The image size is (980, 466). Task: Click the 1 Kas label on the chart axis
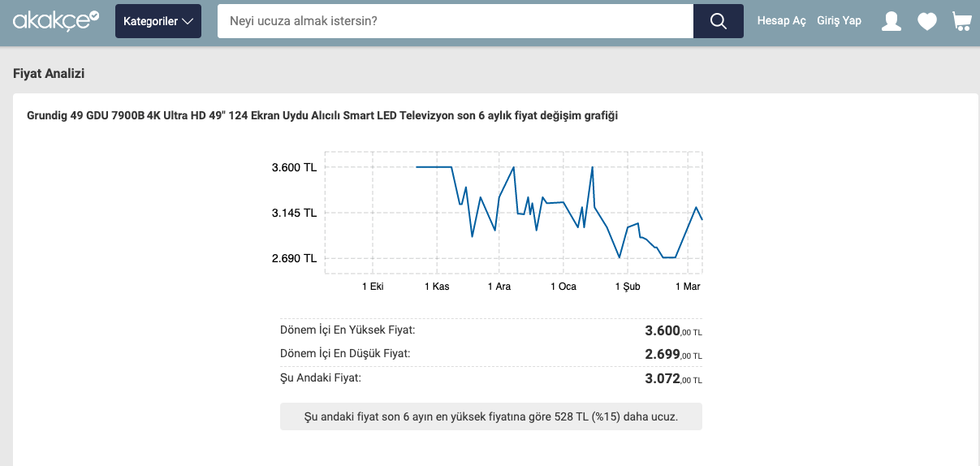point(436,287)
